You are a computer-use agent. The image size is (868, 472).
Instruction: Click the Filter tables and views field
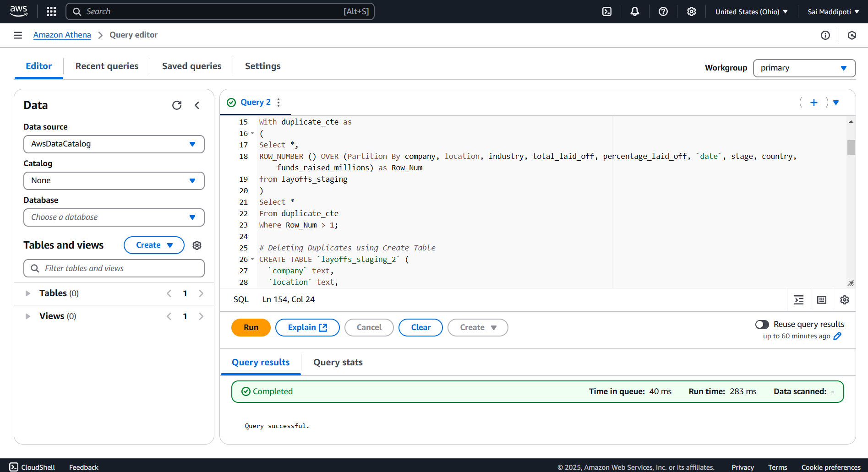click(x=114, y=268)
